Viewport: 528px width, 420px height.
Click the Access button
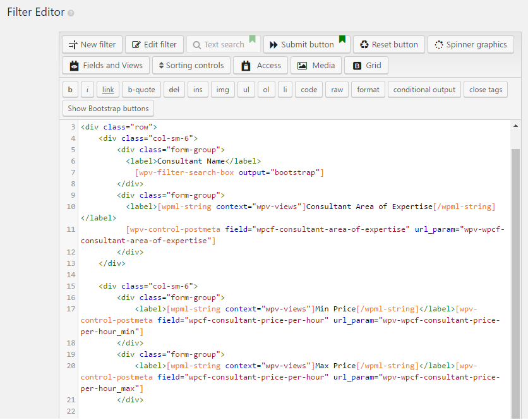tap(261, 65)
